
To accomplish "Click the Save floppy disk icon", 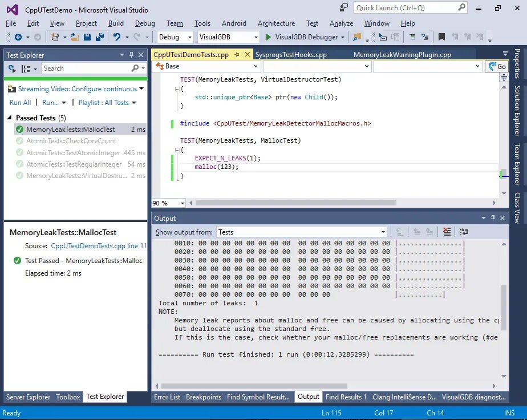I will pos(87,37).
